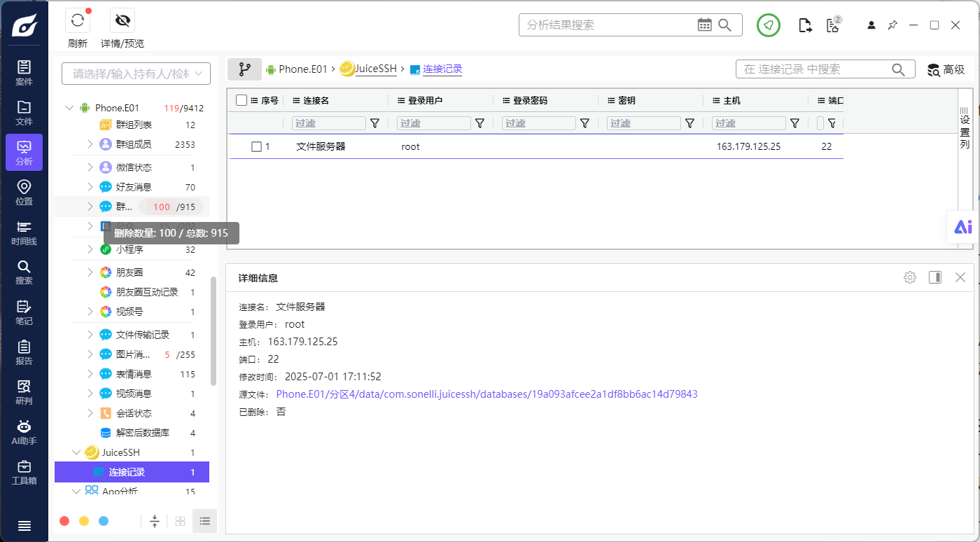This screenshot has width=980, height=542.
Task: Launch the AI助手 from sidebar
Action: point(24,432)
